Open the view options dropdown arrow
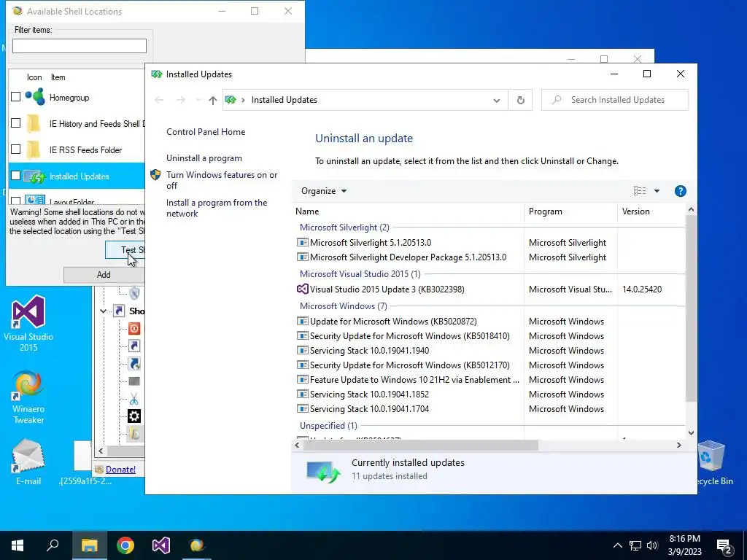The height and width of the screenshot is (560, 747). pyautogui.click(x=657, y=191)
